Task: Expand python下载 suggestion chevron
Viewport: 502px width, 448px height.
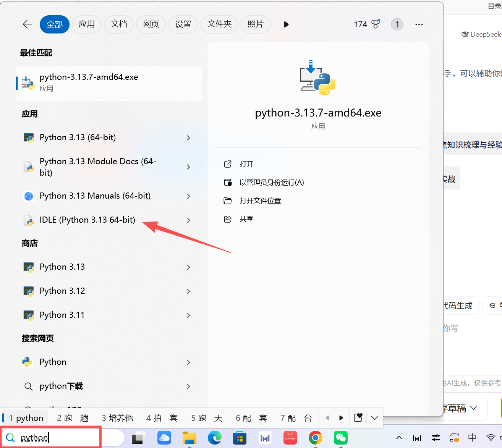Action: pyautogui.click(x=188, y=387)
